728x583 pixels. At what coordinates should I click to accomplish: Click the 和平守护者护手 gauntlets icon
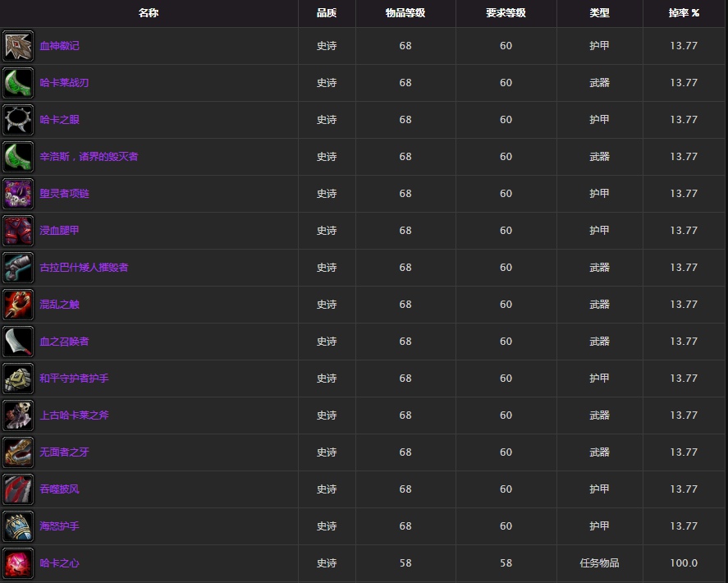coord(18,379)
